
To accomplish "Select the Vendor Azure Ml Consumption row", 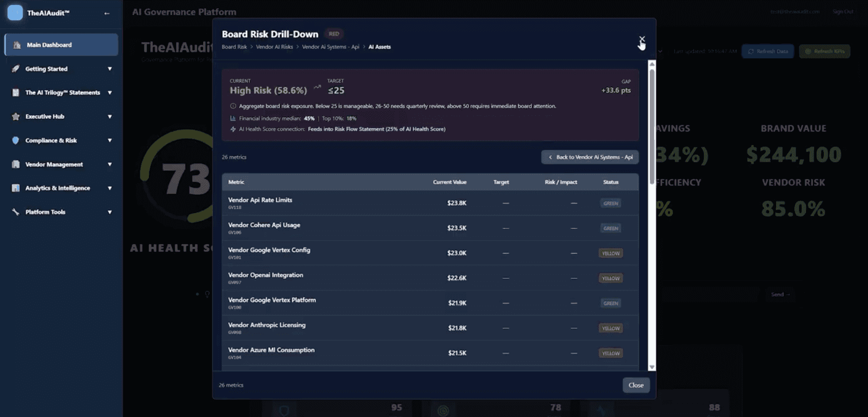I will 430,353.
